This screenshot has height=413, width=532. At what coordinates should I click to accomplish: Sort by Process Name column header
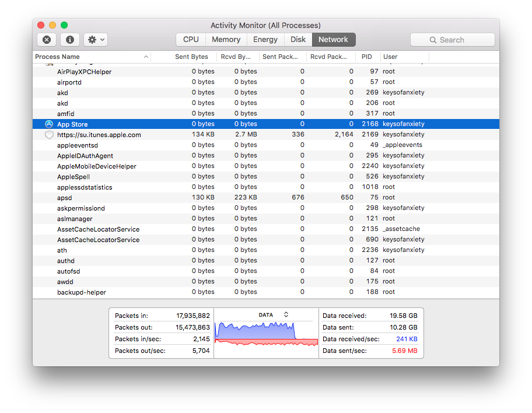tap(92, 57)
